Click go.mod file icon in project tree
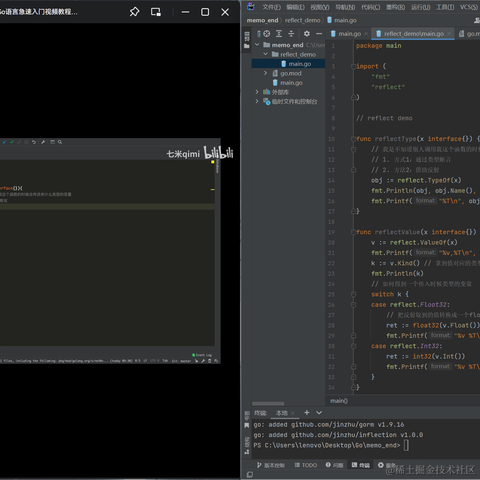480x480 pixels. [x=275, y=73]
